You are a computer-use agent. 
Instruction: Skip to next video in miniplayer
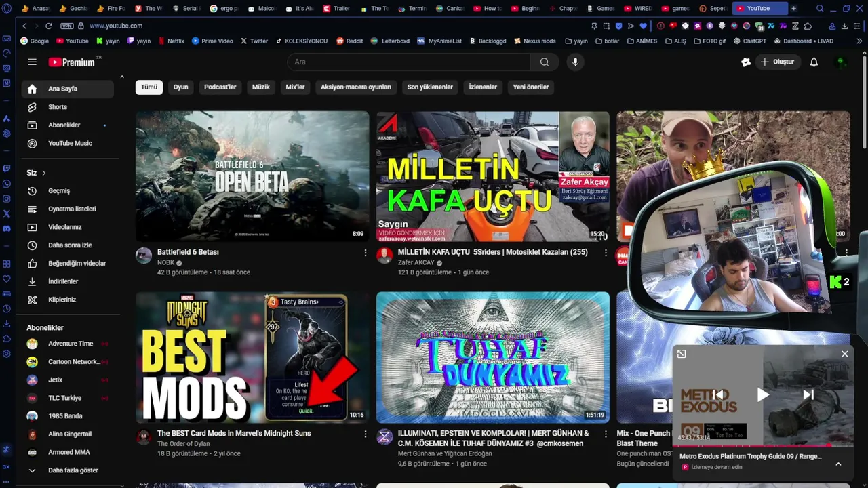tap(808, 394)
